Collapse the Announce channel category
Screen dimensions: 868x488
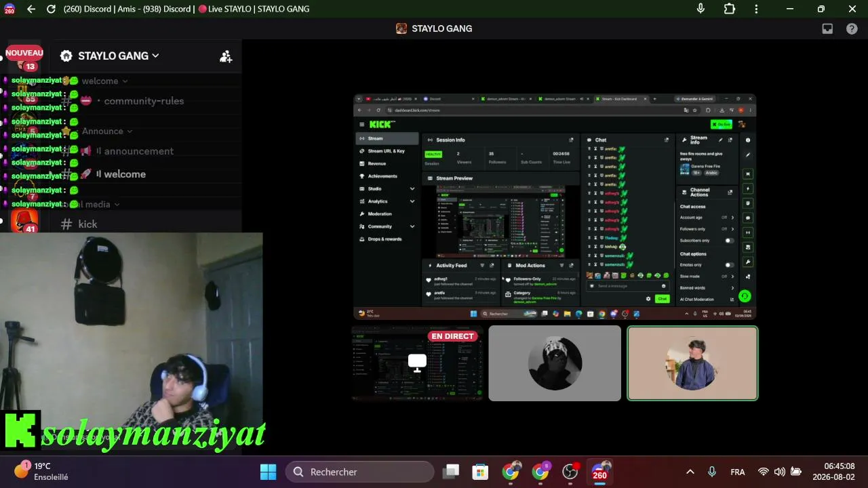point(107,131)
